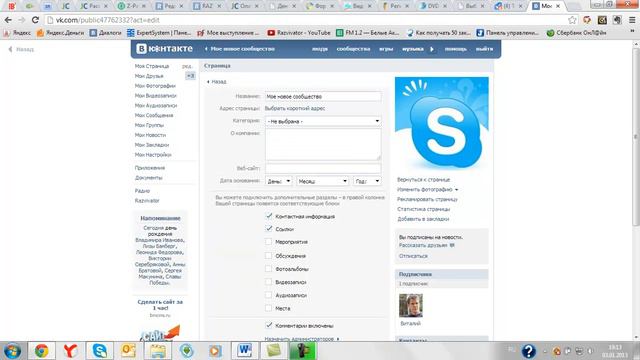Open the Категория dropdown
The width and height of the screenshot is (640, 360).
point(323,121)
